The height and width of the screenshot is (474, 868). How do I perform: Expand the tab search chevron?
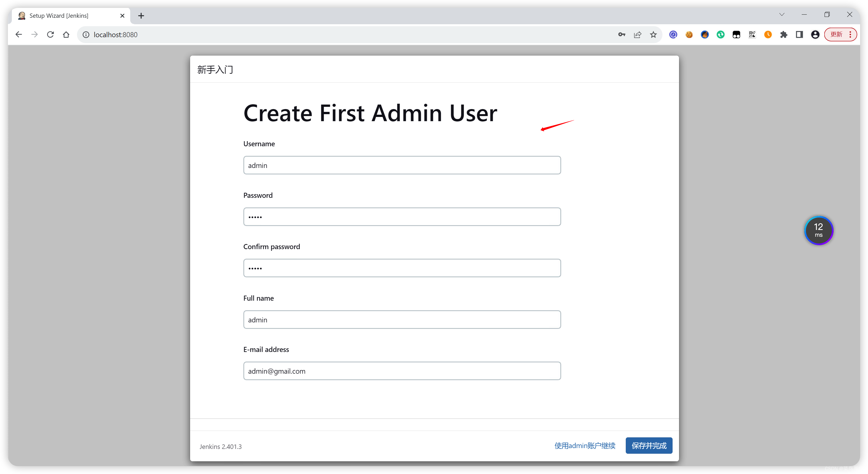(782, 14)
